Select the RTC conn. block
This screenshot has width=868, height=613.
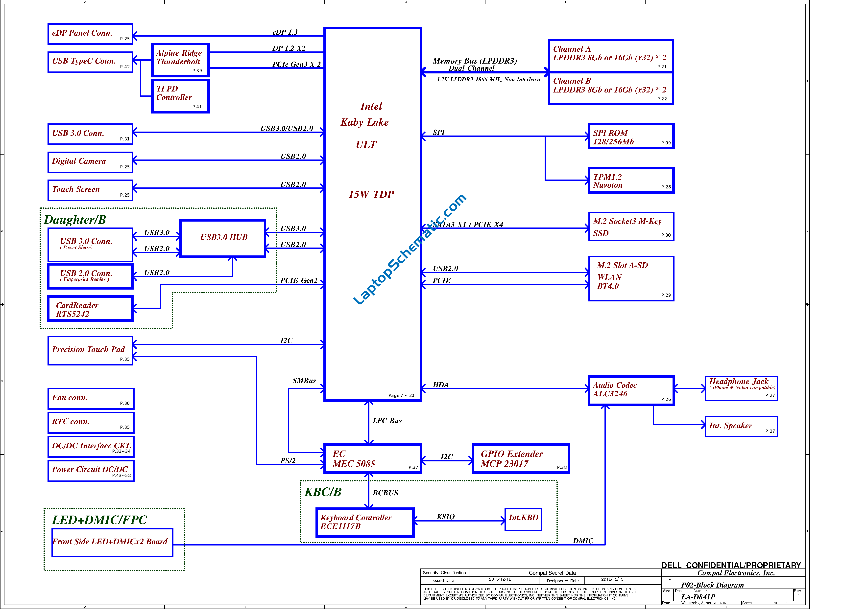point(91,423)
